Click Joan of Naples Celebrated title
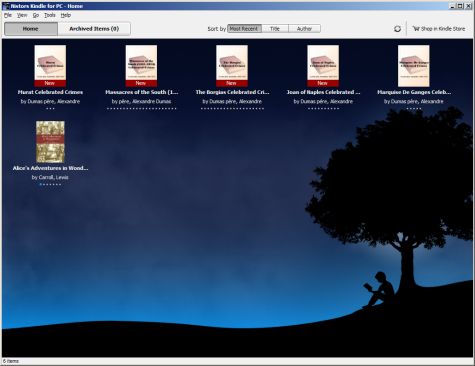Image resolution: width=475 pixels, height=366 pixels. click(323, 92)
